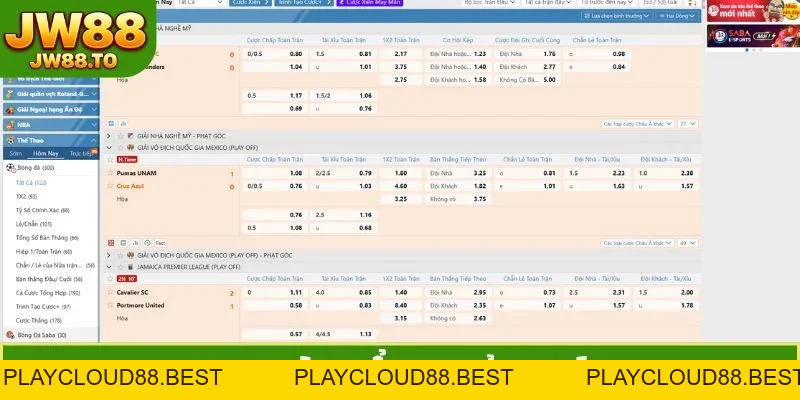
Task: Switch to the Sớm tab
Action: coord(16,154)
